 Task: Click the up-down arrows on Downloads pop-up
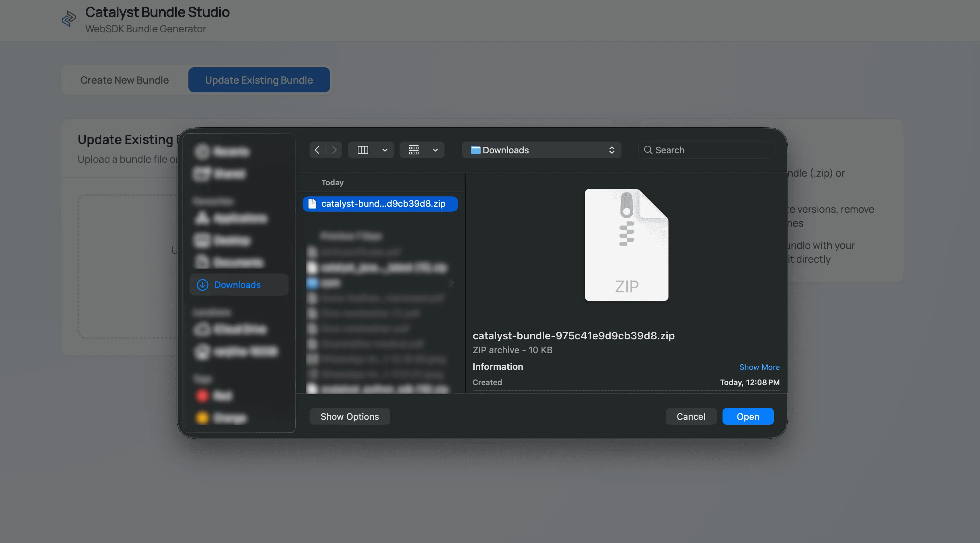(x=612, y=150)
